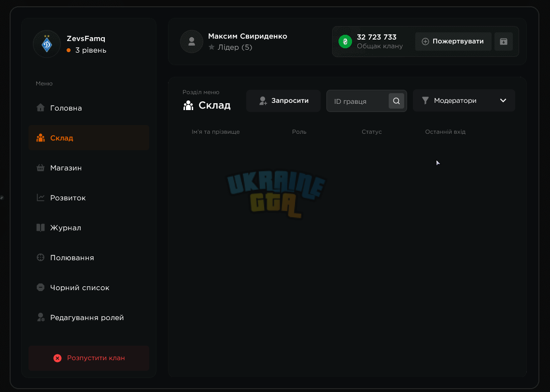Click the Розпустити клан button
This screenshot has width=550, height=392.
pyautogui.click(x=89, y=358)
